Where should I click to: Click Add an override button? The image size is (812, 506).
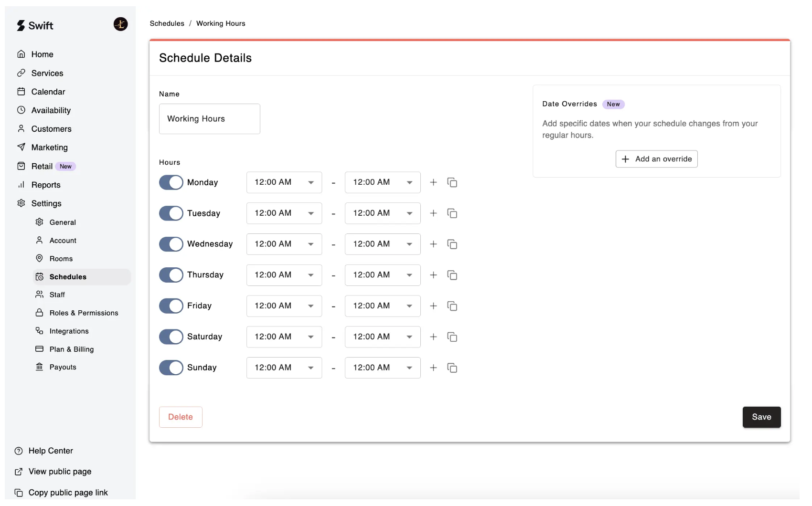pyautogui.click(x=656, y=159)
